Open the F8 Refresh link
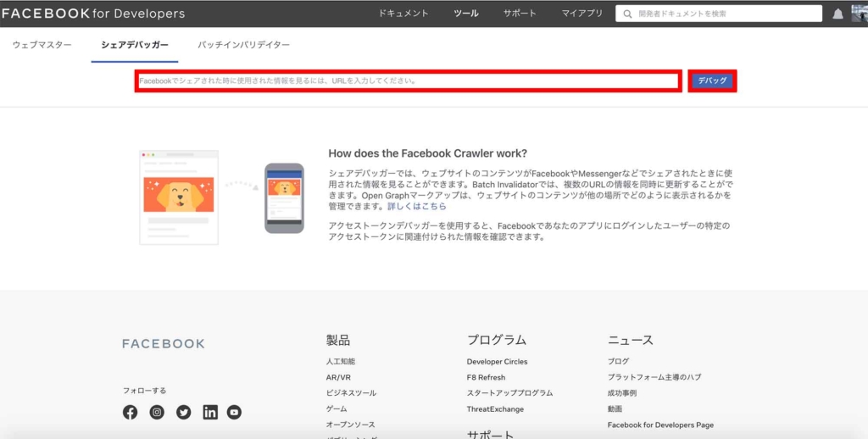Screen dimensions: 868x439 click(486, 377)
